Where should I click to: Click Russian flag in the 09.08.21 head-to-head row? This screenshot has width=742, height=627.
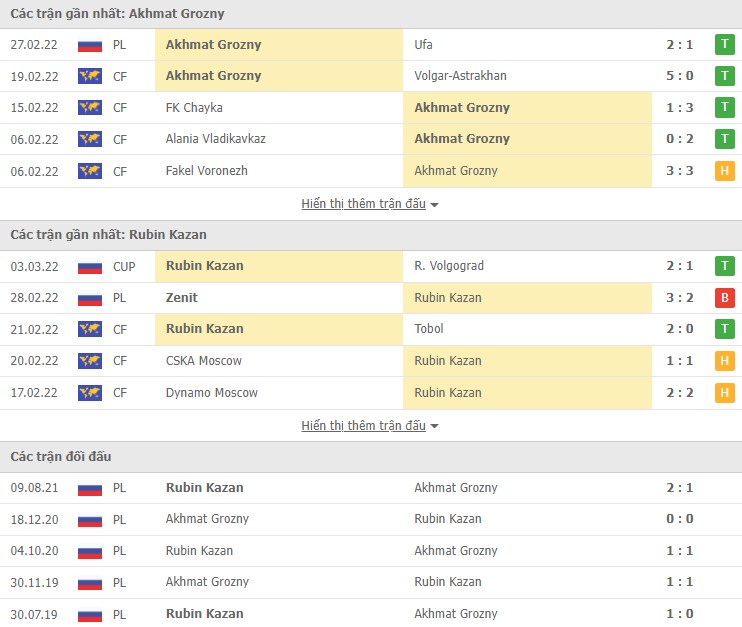click(x=90, y=488)
